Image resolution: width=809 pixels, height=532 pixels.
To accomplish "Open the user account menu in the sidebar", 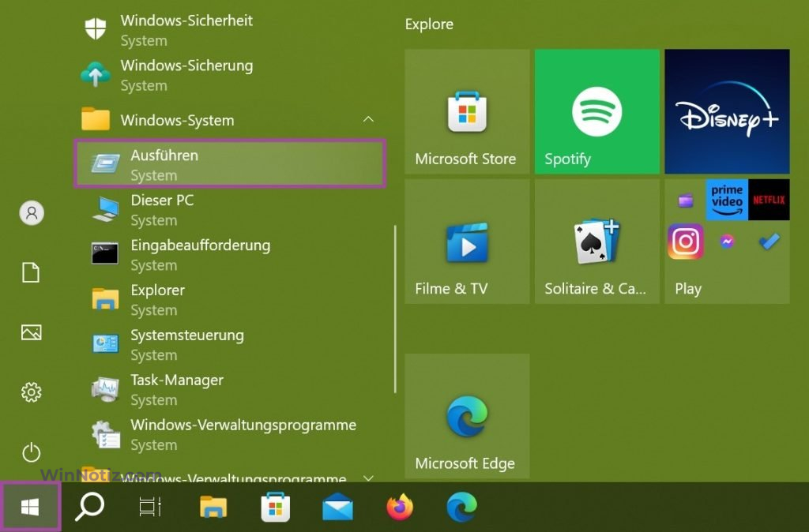I will click(30, 213).
